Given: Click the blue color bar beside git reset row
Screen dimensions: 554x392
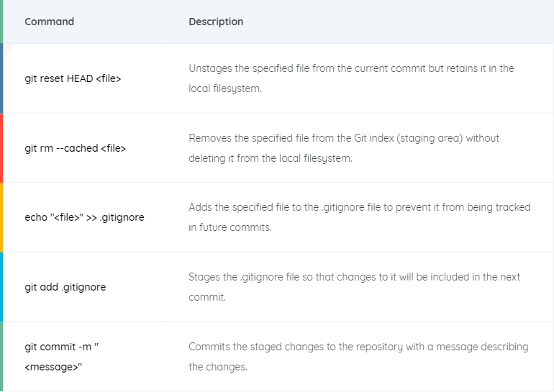Looking at the screenshot, I should (1, 78).
